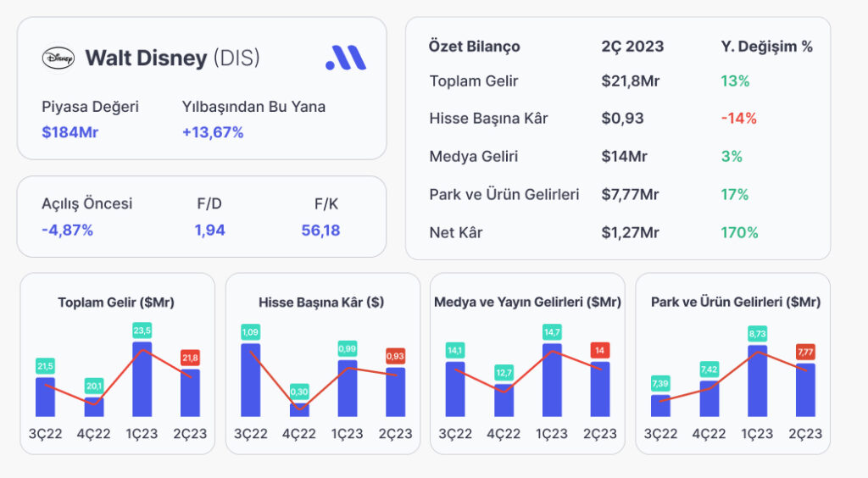868x478 pixels.
Task: Click the 7,39 label in parks chart
Action: click(x=660, y=383)
